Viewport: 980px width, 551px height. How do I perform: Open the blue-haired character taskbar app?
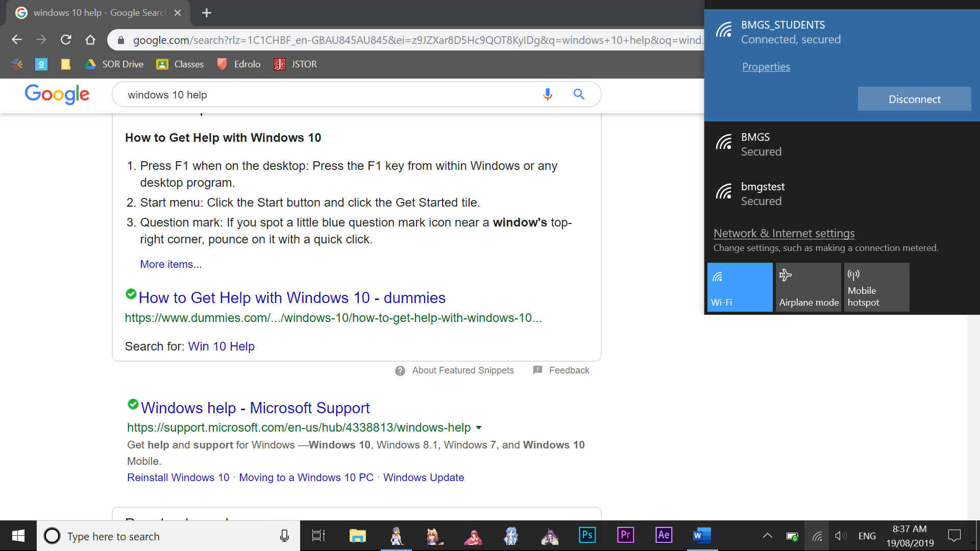pyautogui.click(x=511, y=536)
